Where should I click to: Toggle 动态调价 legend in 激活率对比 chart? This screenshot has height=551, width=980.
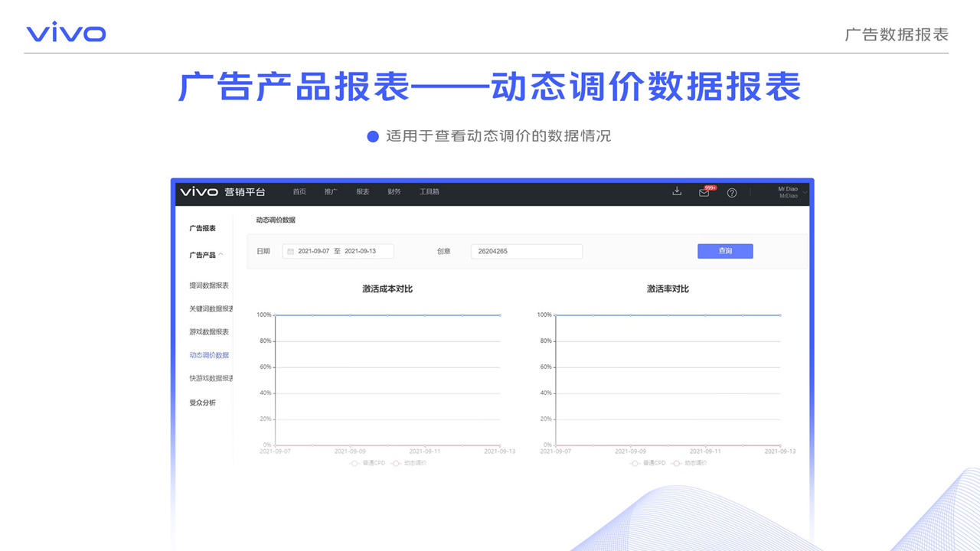click(689, 463)
